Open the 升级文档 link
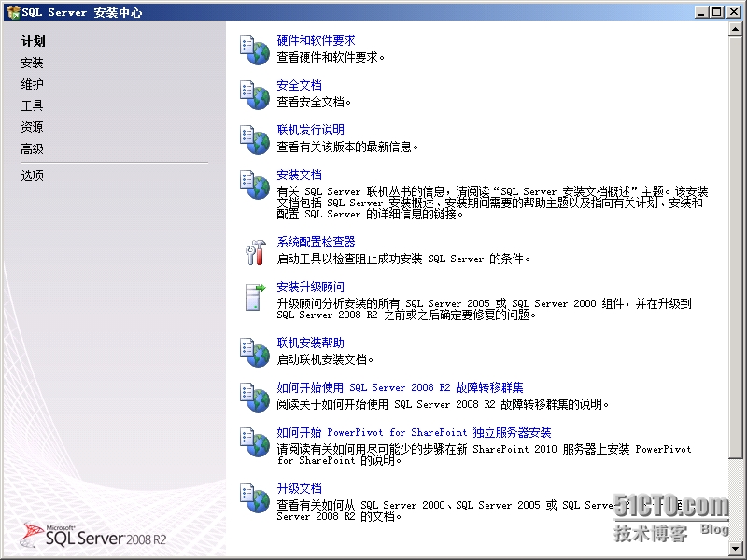Image resolution: width=747 pixels, height=560 pixels. pos(299,488)
